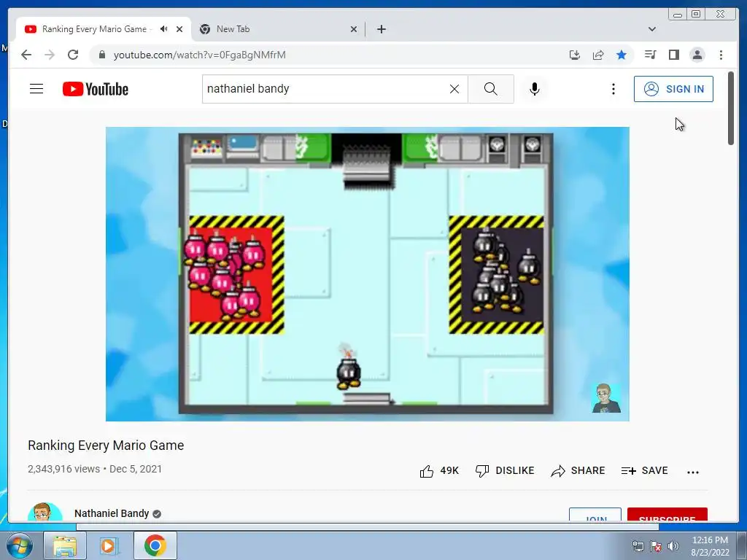Open Windows Explorer from taskbar
Screen dimensions: 747x560
(x=65, y=545)
